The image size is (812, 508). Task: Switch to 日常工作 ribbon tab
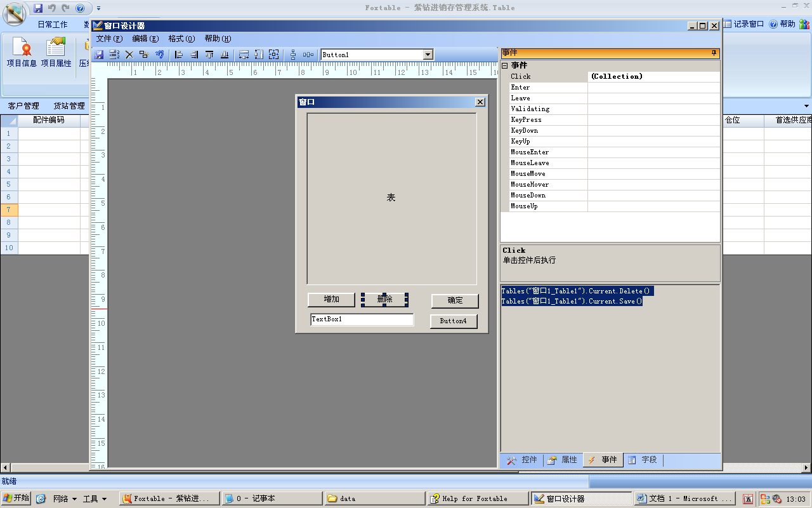[x=52, y=25]
